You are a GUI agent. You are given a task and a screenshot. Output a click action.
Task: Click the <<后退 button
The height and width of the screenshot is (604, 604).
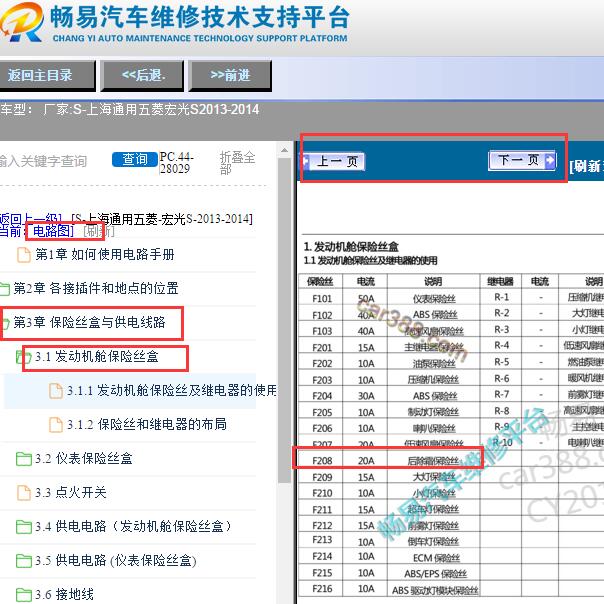click(142, 76)
